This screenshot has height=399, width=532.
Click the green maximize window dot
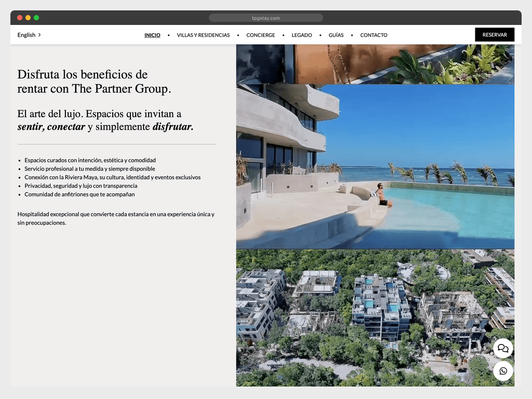point(36,18)
